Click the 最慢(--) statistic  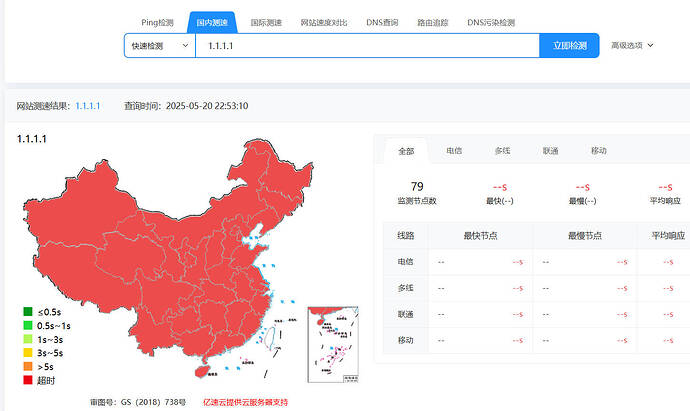(582, 194)
